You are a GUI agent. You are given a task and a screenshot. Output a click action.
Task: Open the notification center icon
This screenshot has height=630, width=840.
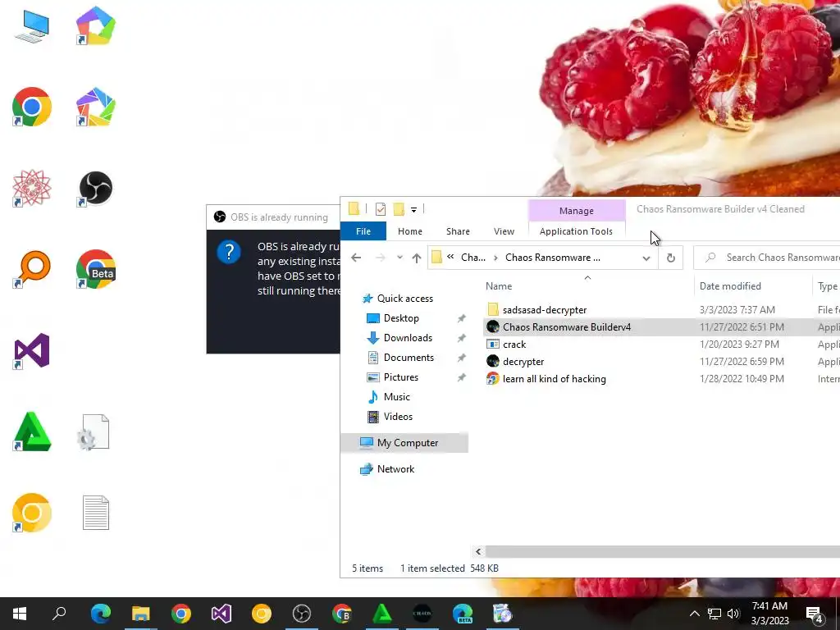click(x=815, y=614)
